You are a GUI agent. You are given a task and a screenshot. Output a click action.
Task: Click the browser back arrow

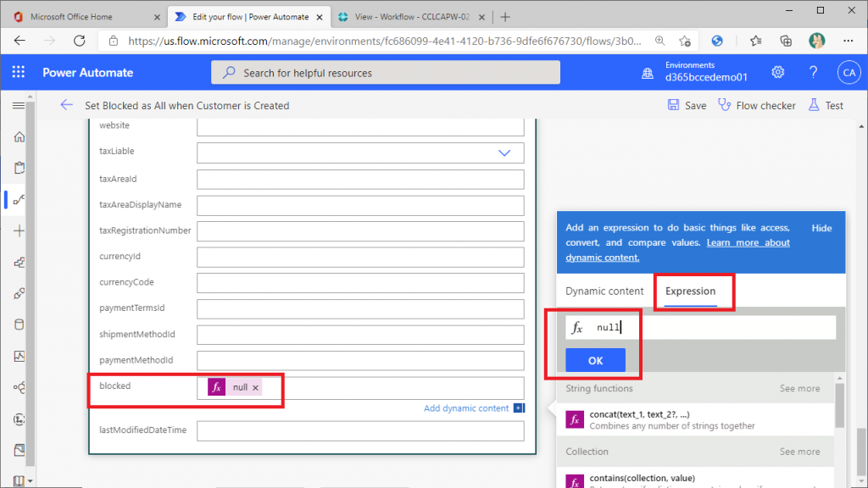pyautogui.click(x=20, y=41)
